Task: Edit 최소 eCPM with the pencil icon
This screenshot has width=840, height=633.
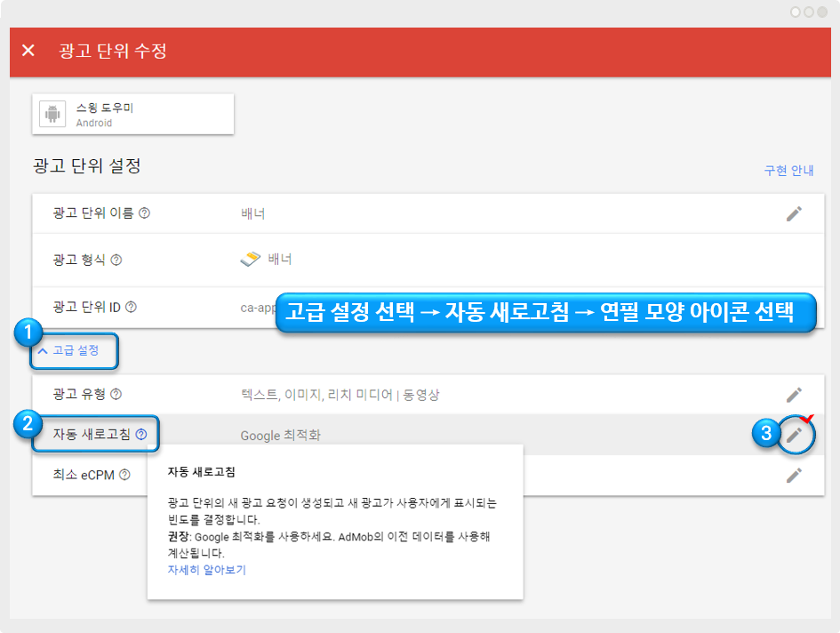Action: point(794,475)
